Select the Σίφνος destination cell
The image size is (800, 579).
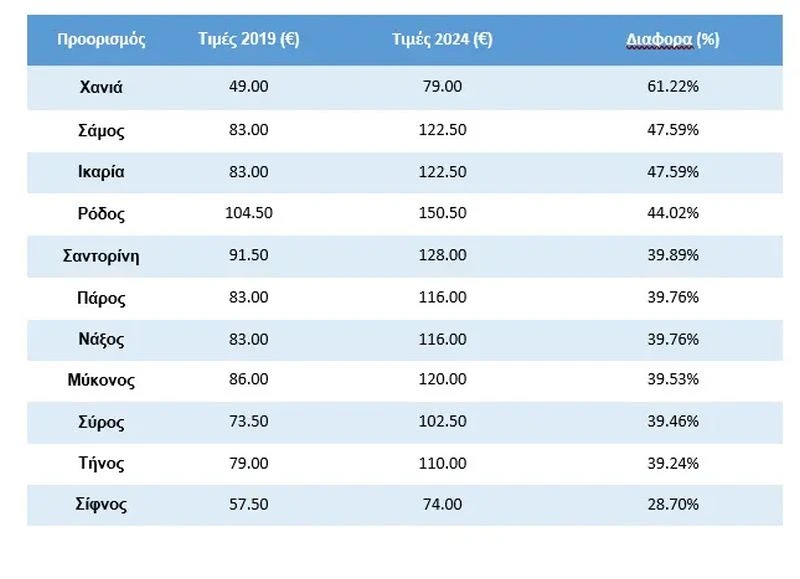pyautogui.click(x=101, y=505)
